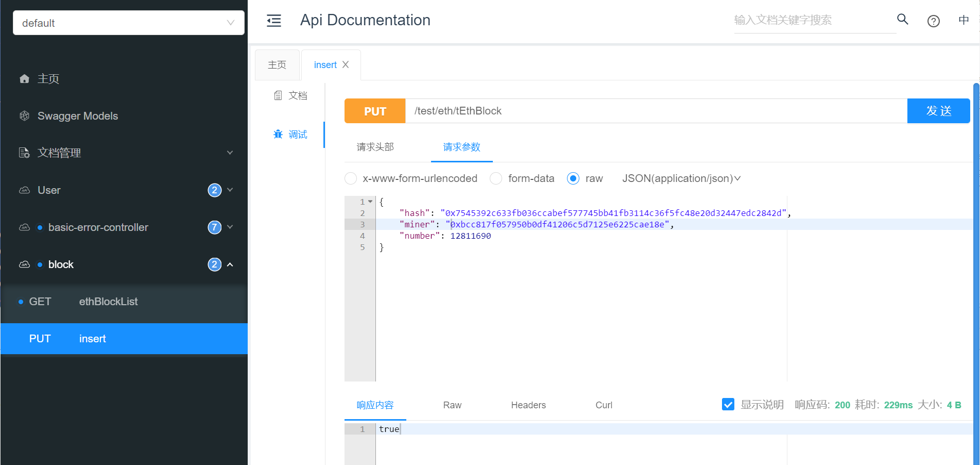
Task: Click the miner value line in editor
Action: (x=557, y=224)
